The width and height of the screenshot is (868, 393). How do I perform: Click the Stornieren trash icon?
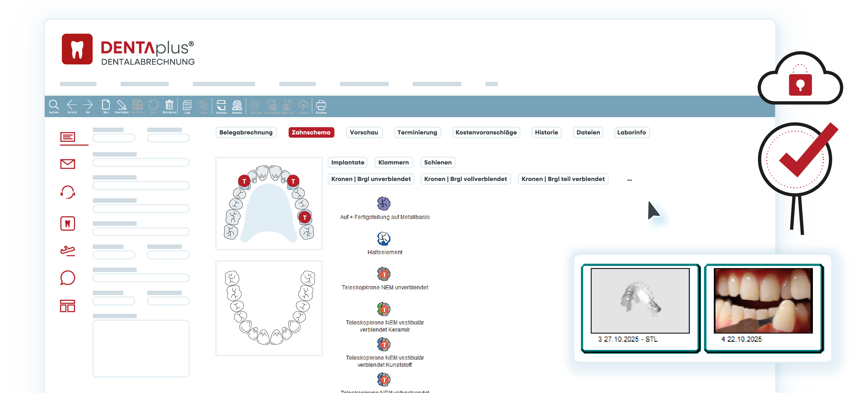pyautogui.click(x=169, y=105)
